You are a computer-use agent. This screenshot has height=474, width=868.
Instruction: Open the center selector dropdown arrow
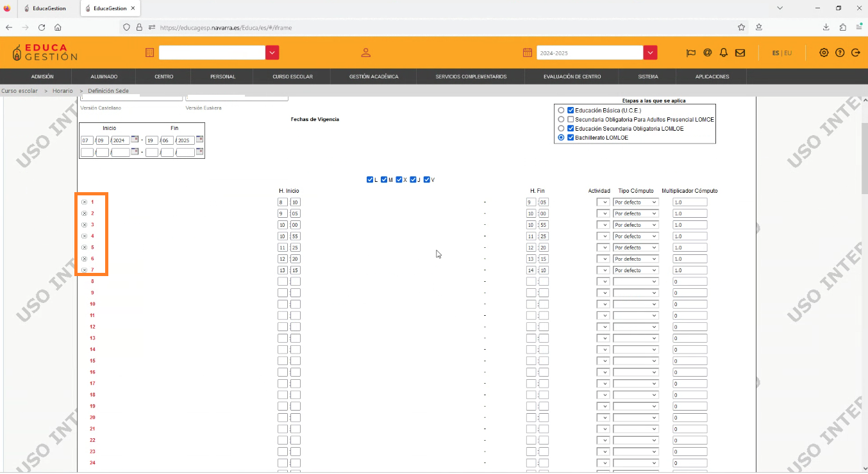point(272,53)
